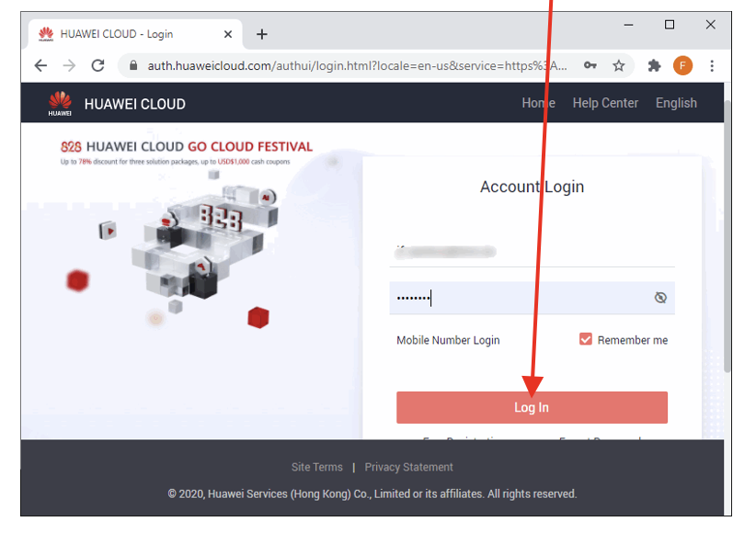Open a new tab with plus icon
This screenshot has width=756, height=533.
point(262,34)
